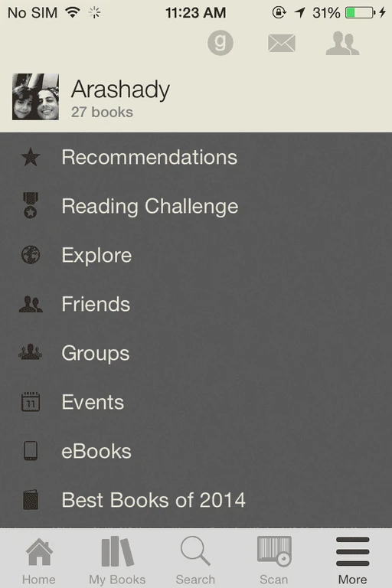Select the More tab

coord(353,560)
